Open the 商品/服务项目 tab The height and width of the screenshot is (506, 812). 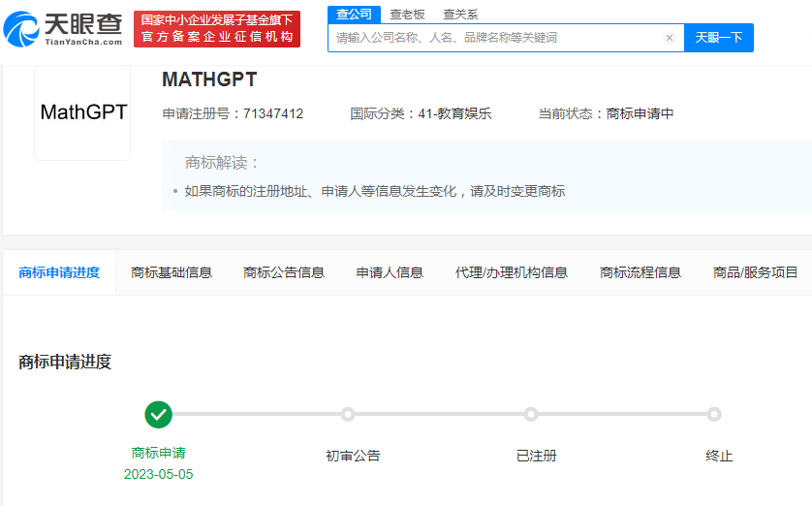coord(755,272)
